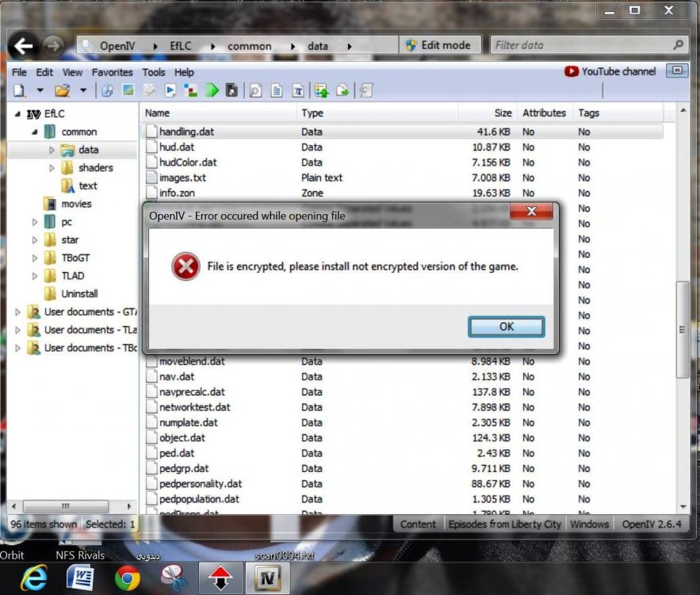Open the Favorites menu
Image resolution: width=700 pixels, height=595 pixels.
click(112, 72)
